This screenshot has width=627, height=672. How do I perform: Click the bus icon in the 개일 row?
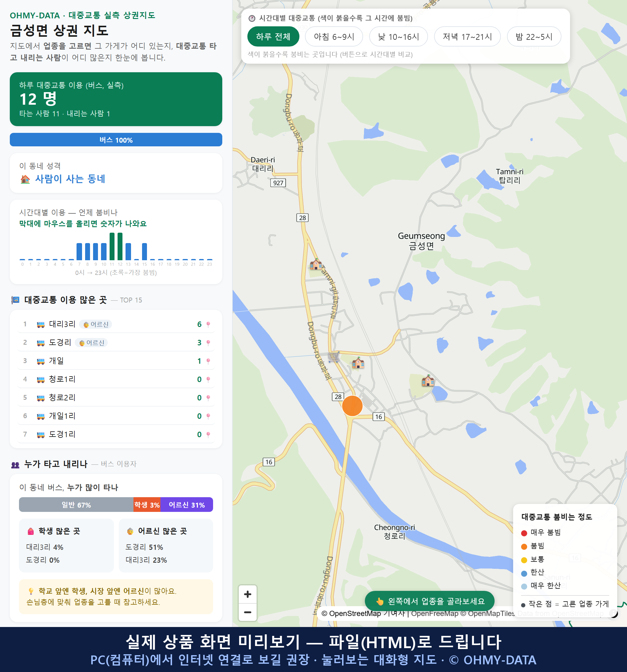coord(40,361)
